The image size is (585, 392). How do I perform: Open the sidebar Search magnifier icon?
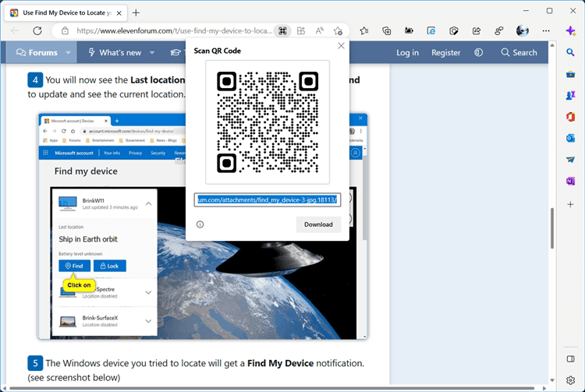click(570, 52)
